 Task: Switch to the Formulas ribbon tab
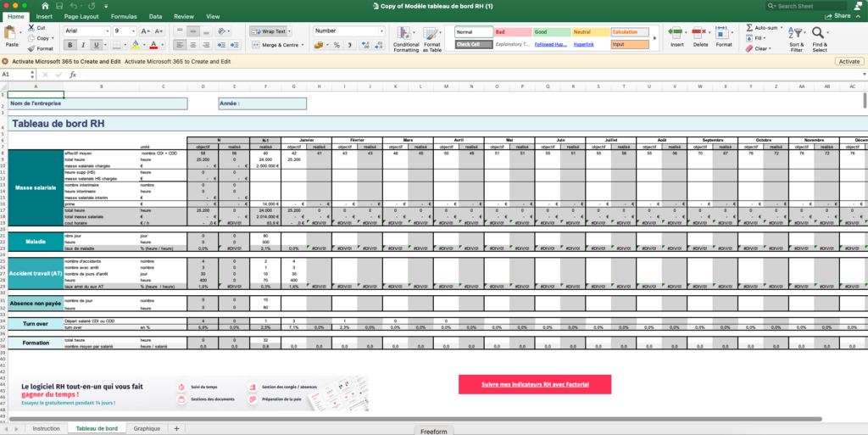pyautogui.click(x=124, y=16)
